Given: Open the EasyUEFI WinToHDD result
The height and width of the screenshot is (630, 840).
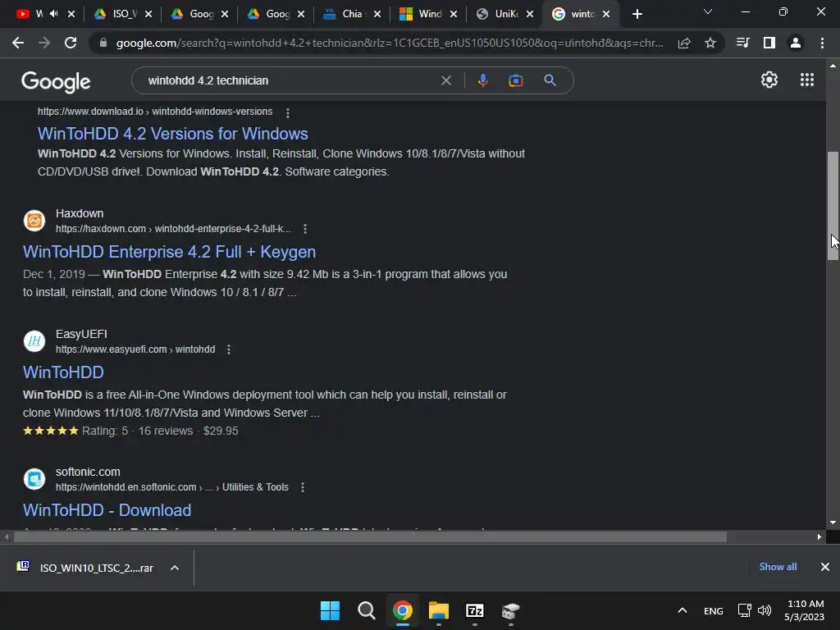Looking at the screenshot, I should click(63, 372).
